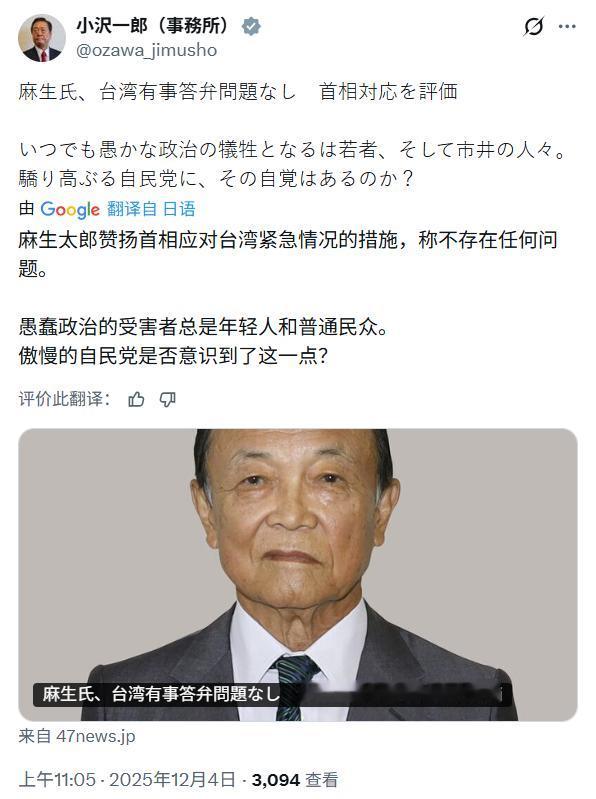Rate the translation with thumbs down
The width and height of the screenshot is (596, 799).
click(168, 400)
